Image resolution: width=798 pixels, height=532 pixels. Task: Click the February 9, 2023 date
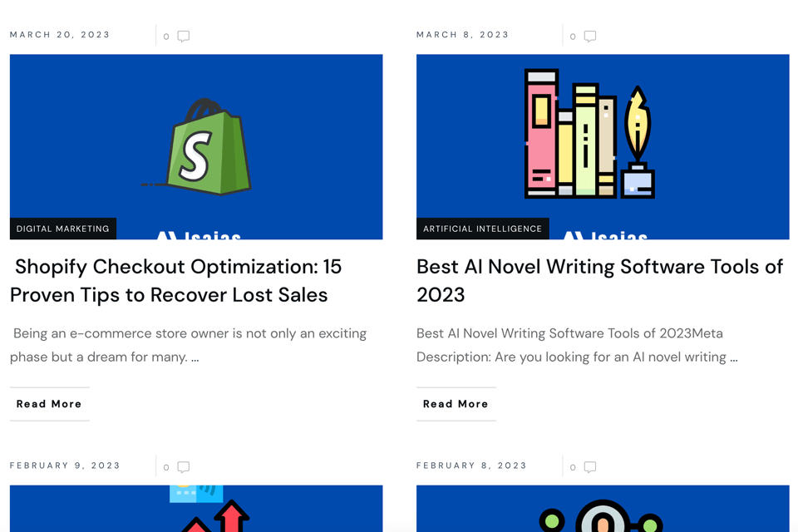[x=65, y=465]
